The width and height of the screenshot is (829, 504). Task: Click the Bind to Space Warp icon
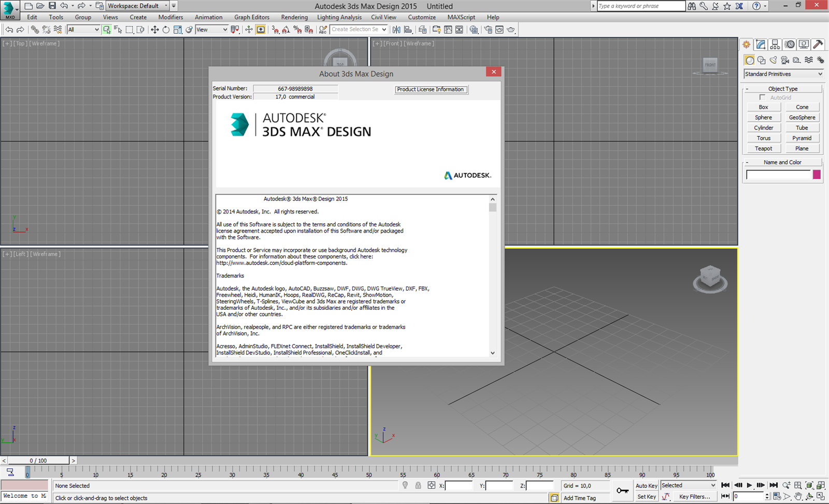click(x=58, y=30)
